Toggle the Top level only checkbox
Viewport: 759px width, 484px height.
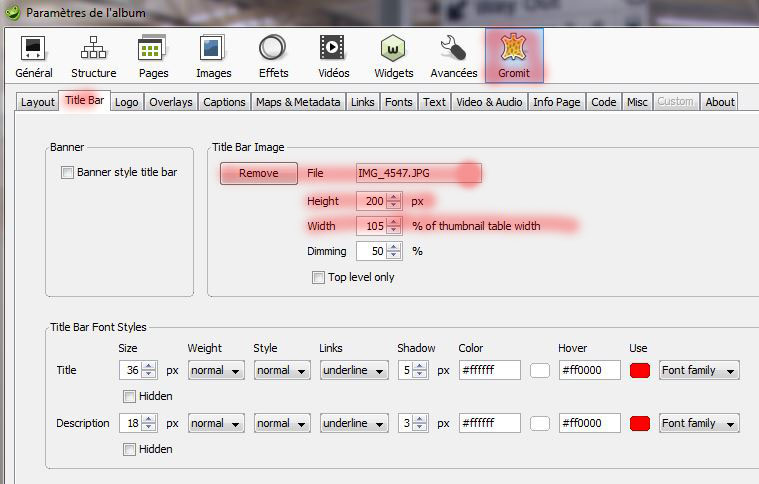[319, 277]
